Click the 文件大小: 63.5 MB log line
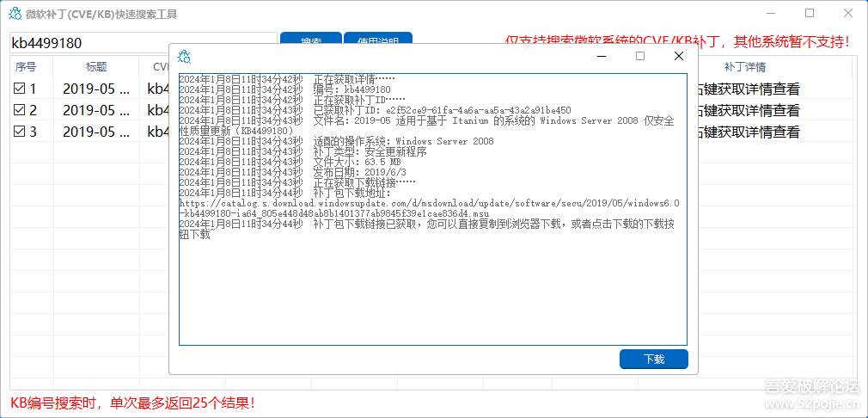The image size is (868, 418). point(290,162)
